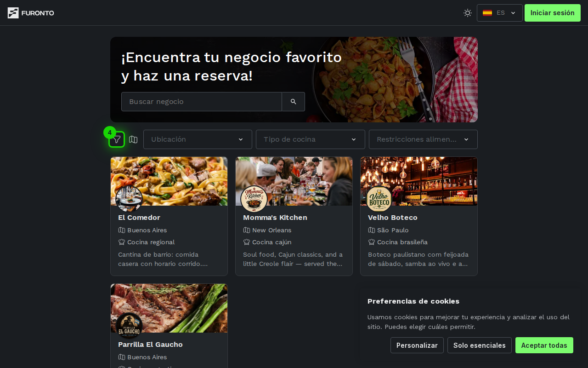
Task: Choose Solo esenciales cookies
Action: pos(480,345)
